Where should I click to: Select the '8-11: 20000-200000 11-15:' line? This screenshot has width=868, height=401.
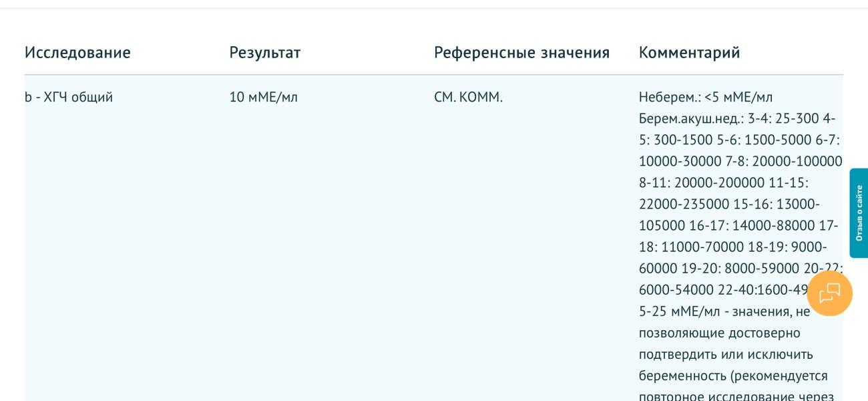coord(724,183)
